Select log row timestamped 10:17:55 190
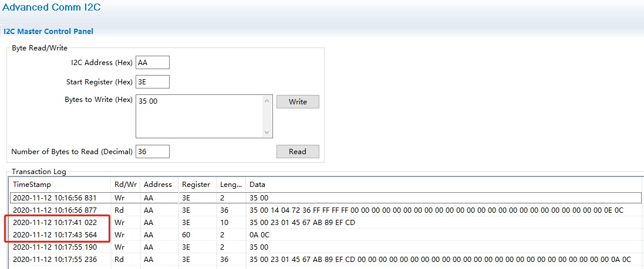The image size is (644, 269). coord(325,247)
